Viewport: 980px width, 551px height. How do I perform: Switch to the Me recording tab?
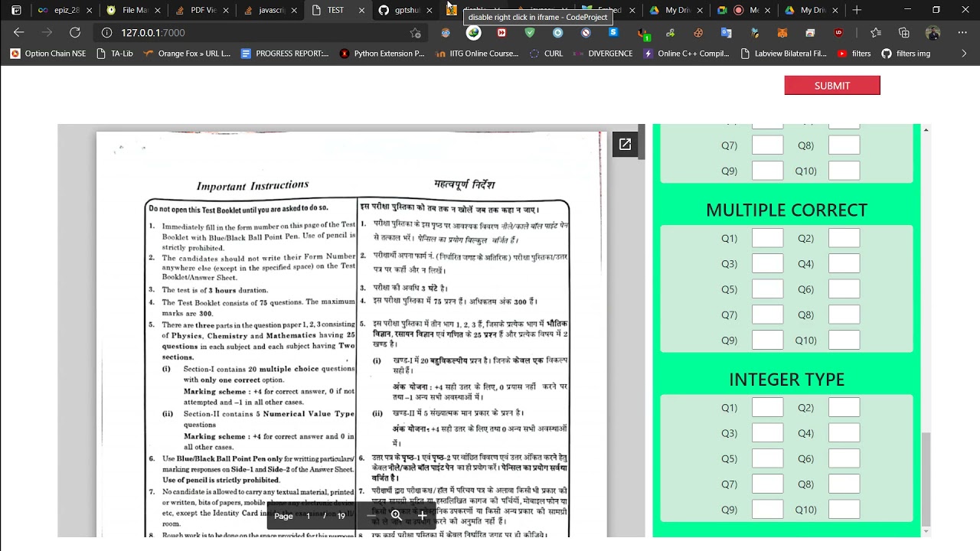point(746,11)
